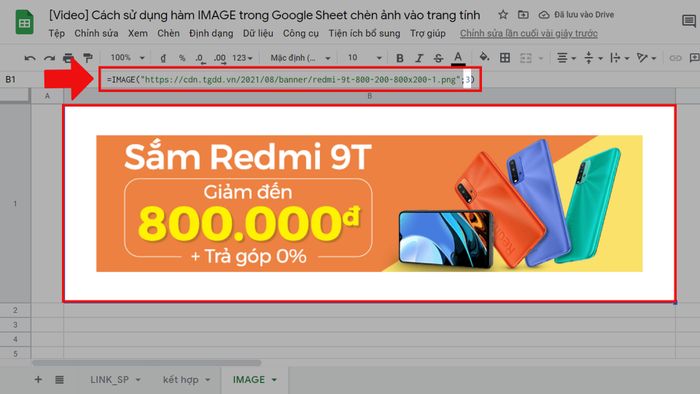Click the move to folder icon

click(x=523, y=15)
